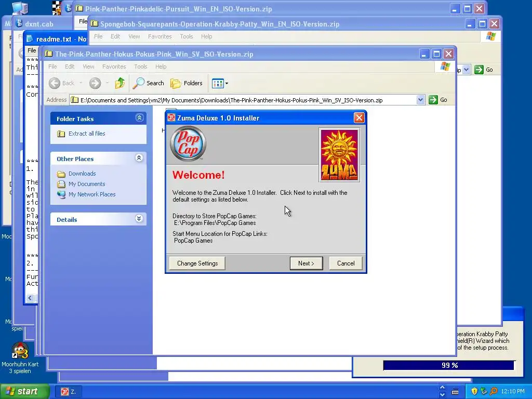Open Change Settings in Zuma installer

197,263
